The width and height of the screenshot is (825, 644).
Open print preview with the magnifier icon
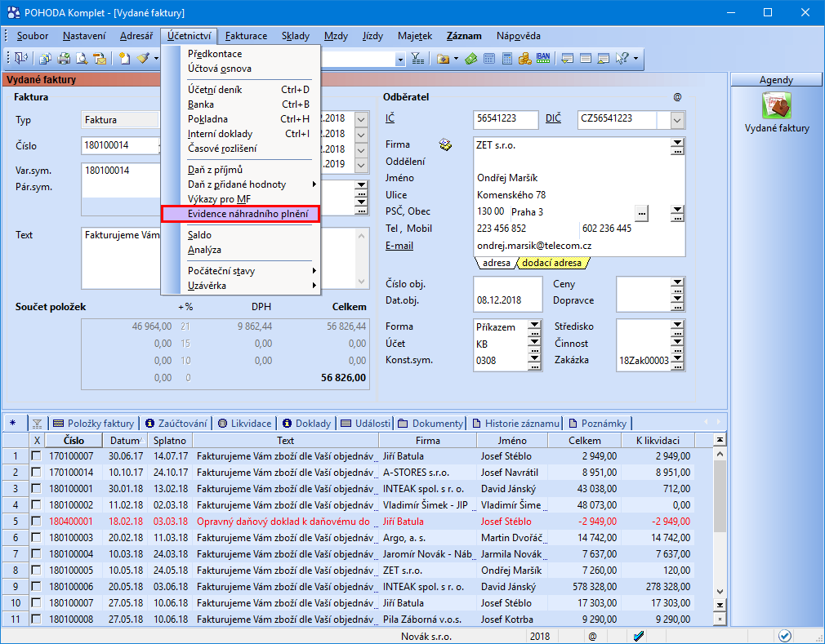pos(81,59)
